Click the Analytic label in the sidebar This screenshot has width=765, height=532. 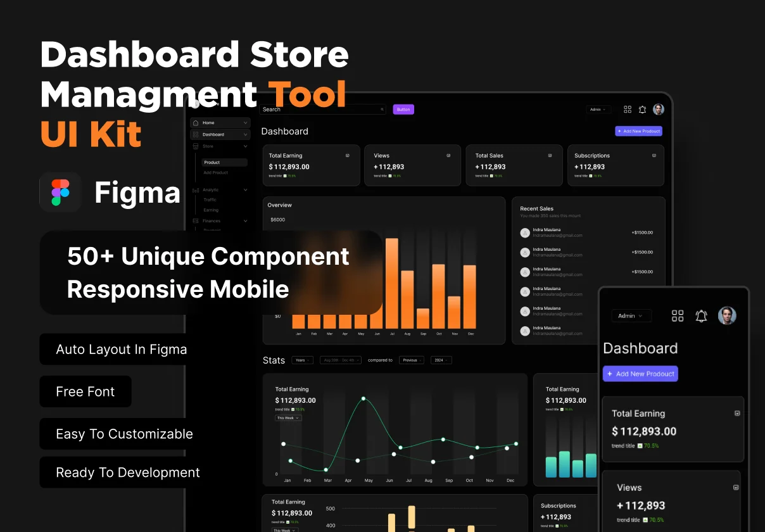211,190
